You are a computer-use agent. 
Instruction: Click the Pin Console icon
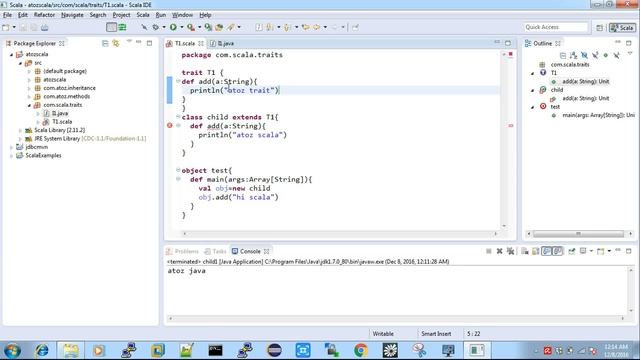tap(571, 251)
